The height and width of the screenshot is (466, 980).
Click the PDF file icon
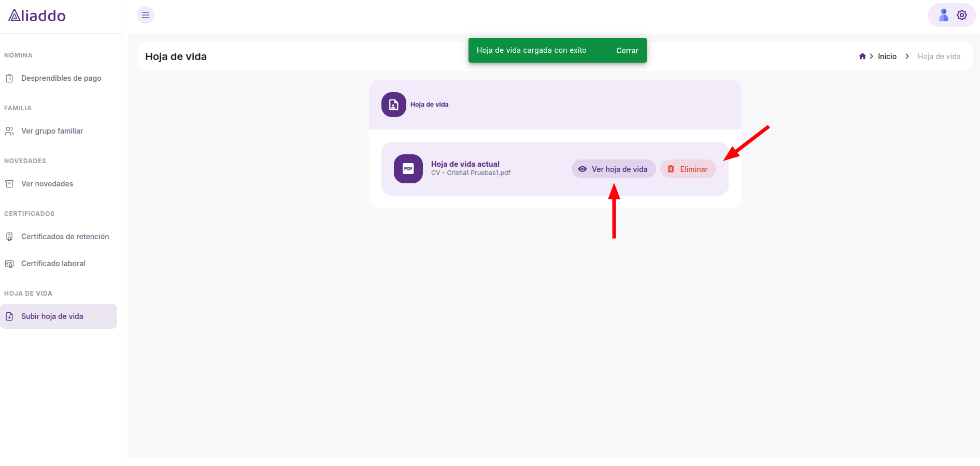coord(408,169)
